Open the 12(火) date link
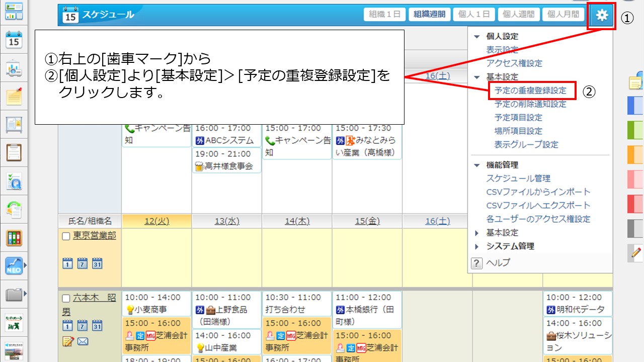644x362 pixels. pyautogui.click(x=156, y=221)
